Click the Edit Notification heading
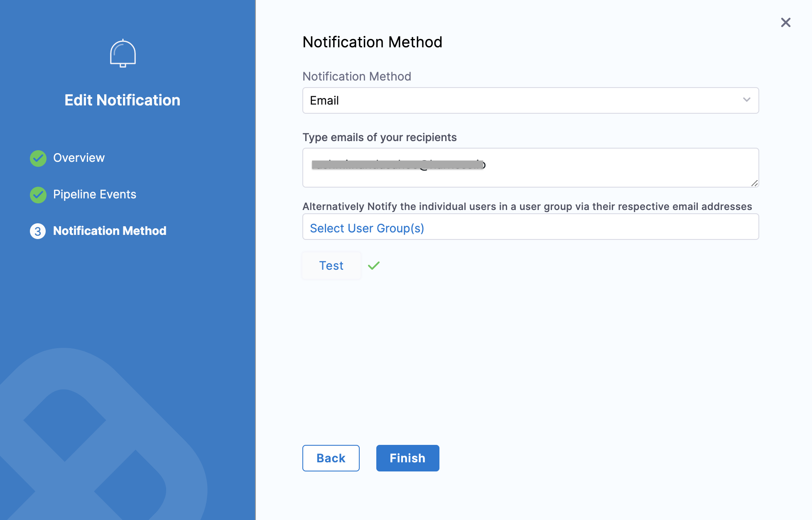The height and width of the screenshot is (520, 812). point(123,100)
